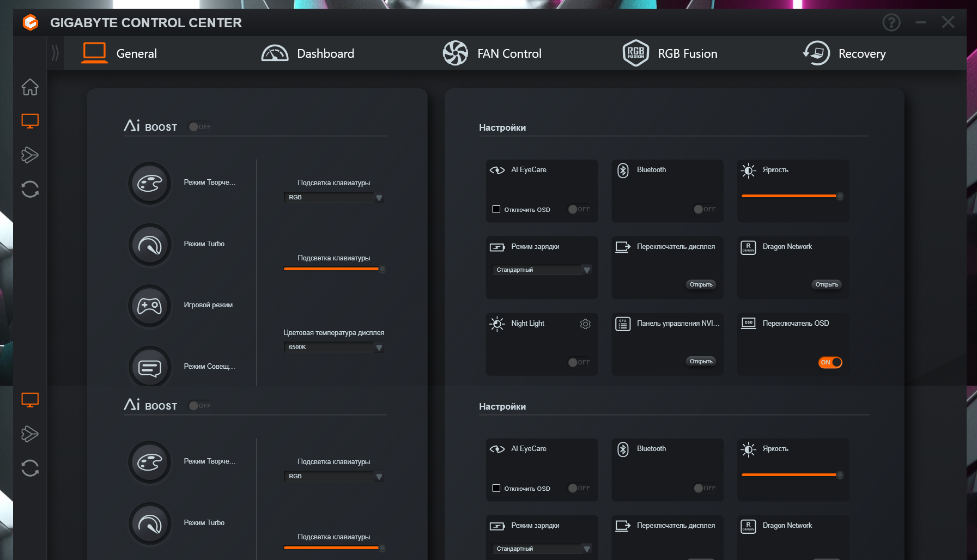Click the Переключатель OSD monitor icon
The height and width of the screenshot is (560, 977).
[748, 324]
